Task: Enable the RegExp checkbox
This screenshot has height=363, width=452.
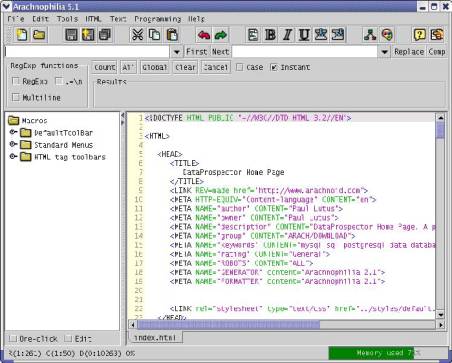Action: coord(16,81)
